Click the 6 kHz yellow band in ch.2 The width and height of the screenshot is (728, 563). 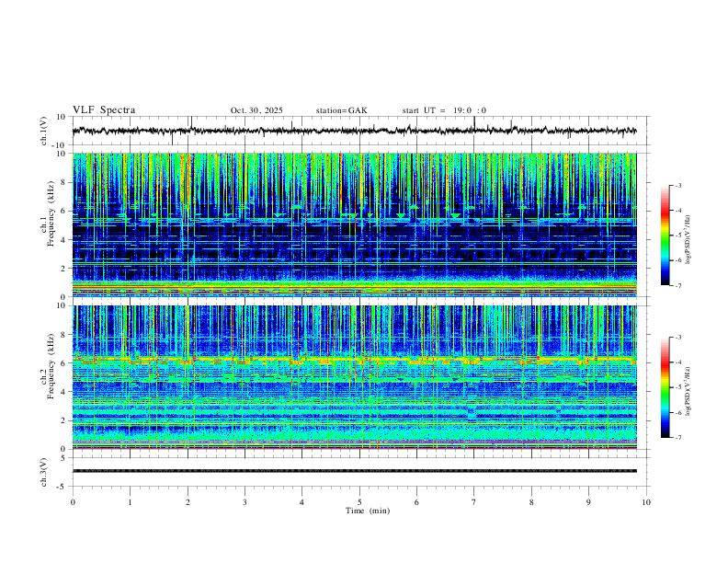click(354, 360)
